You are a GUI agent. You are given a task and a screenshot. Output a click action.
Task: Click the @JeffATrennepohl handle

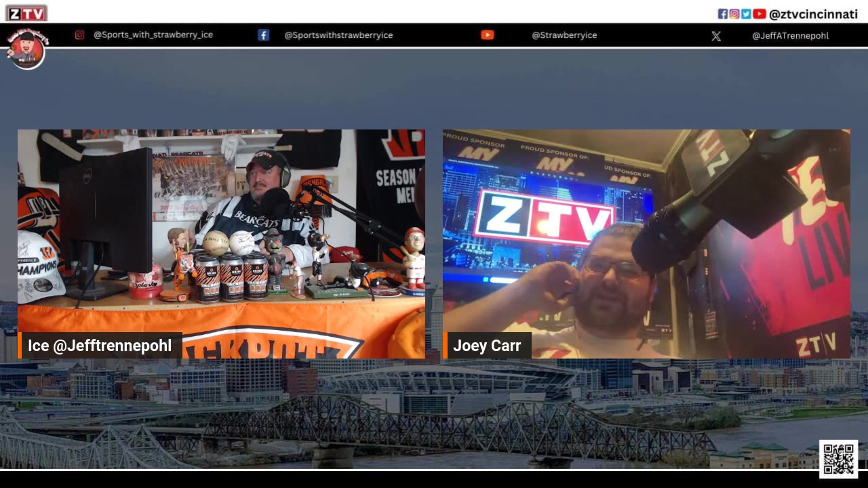click(790, 36)
